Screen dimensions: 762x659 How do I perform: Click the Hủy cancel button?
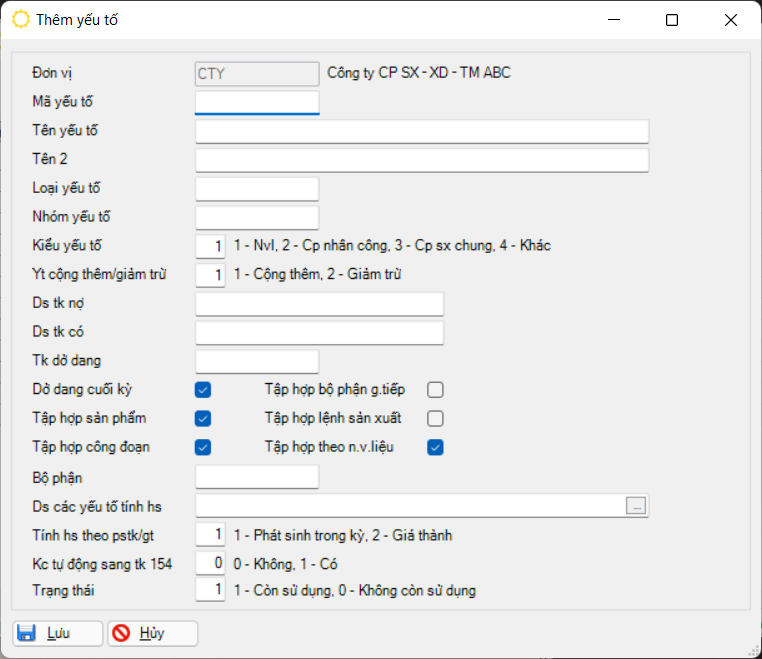click(x=152, y=633)
